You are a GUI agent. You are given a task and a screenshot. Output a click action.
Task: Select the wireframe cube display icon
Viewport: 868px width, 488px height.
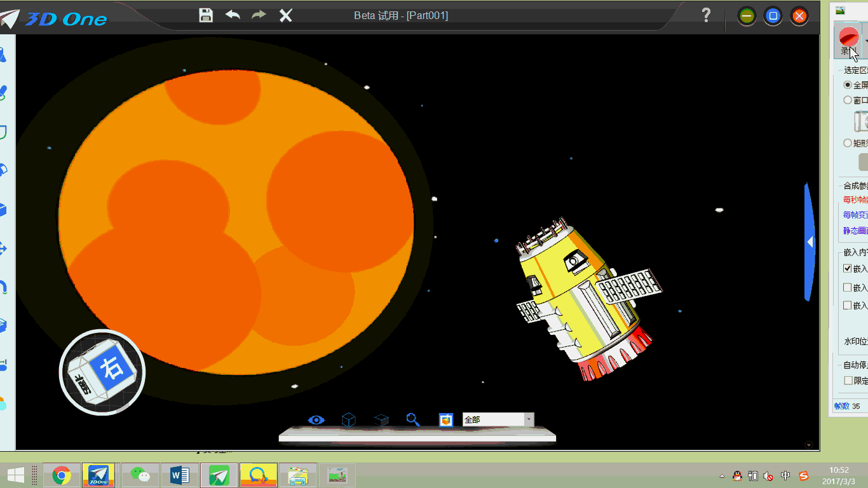coord(348,420)
